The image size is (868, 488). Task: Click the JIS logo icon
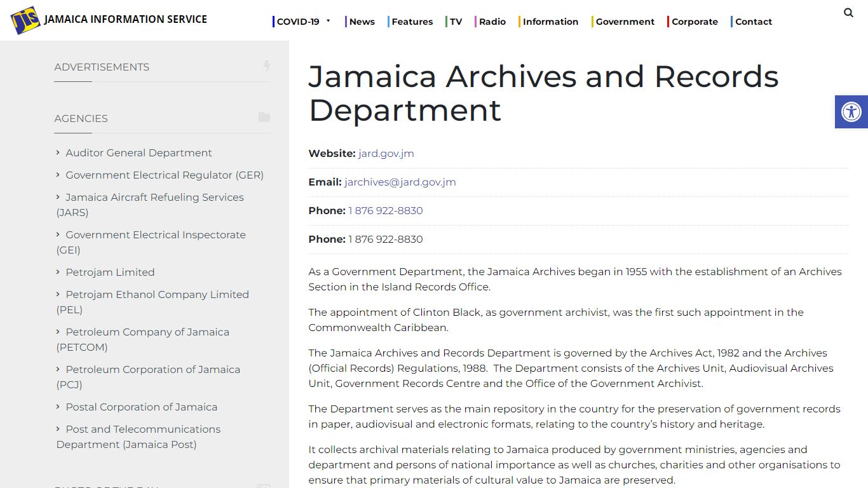[x=25, y=20]
